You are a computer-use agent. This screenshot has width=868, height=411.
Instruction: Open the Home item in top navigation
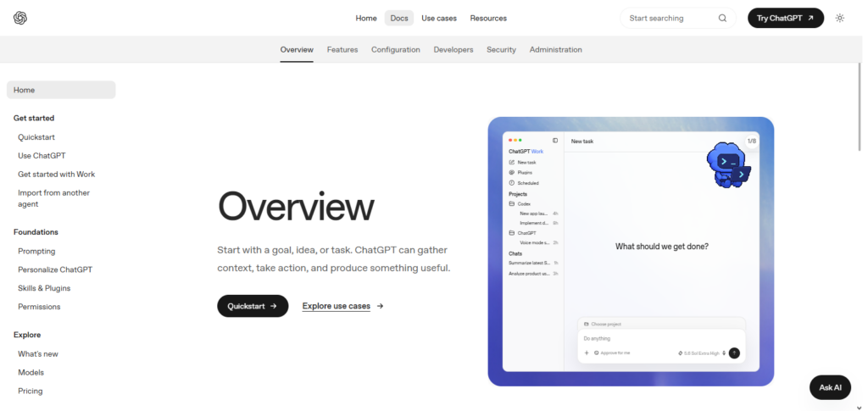[366, 18]
